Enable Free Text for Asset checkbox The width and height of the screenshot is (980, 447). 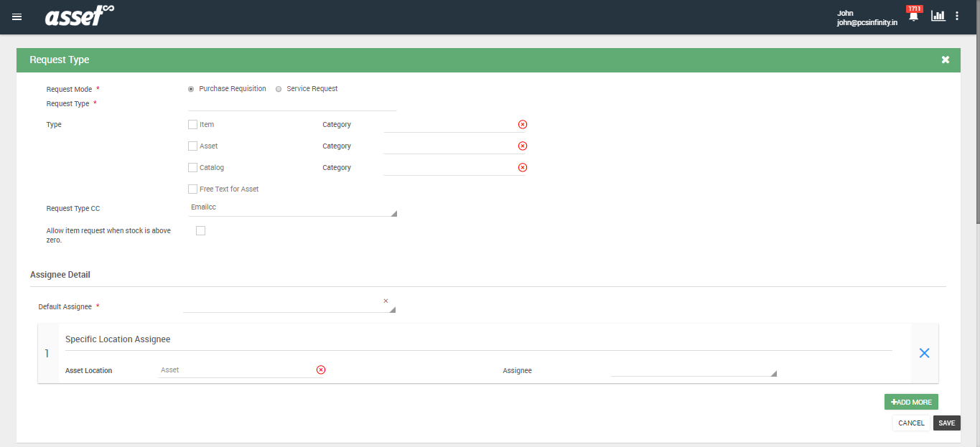coord(192,189)
